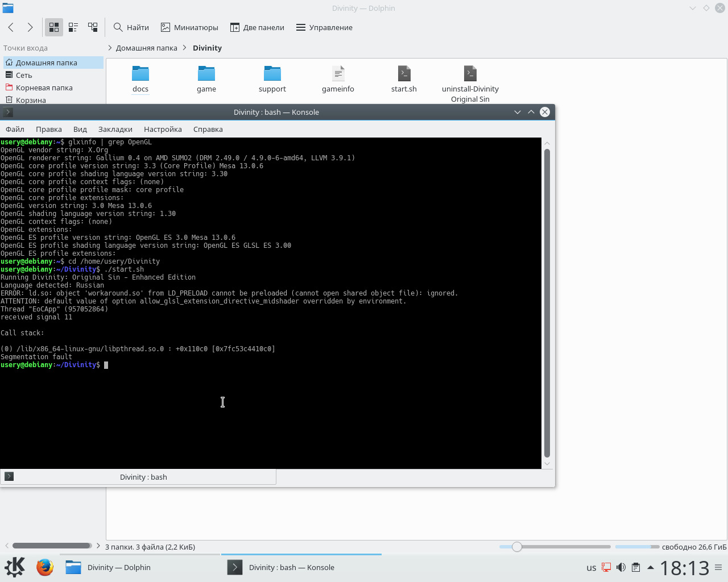Close the Konsole window
This screenshot has width=728, height=582.
[x=545, y=112]
